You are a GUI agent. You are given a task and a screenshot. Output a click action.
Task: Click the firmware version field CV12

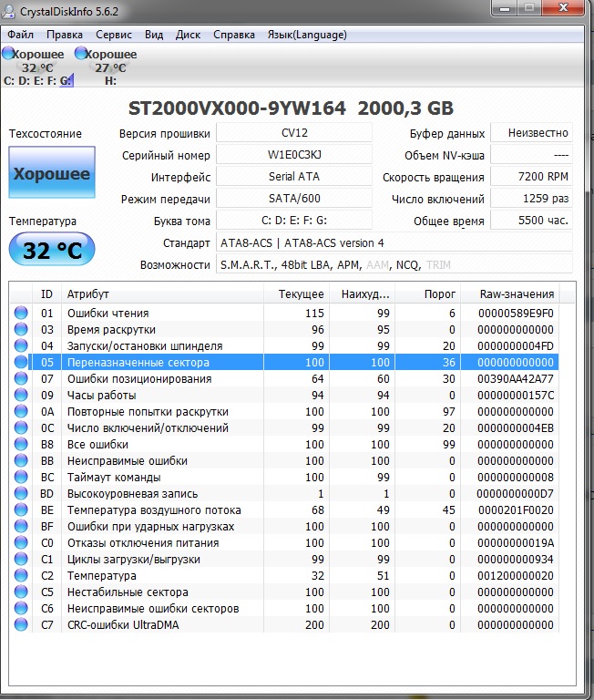pos(294,132)
